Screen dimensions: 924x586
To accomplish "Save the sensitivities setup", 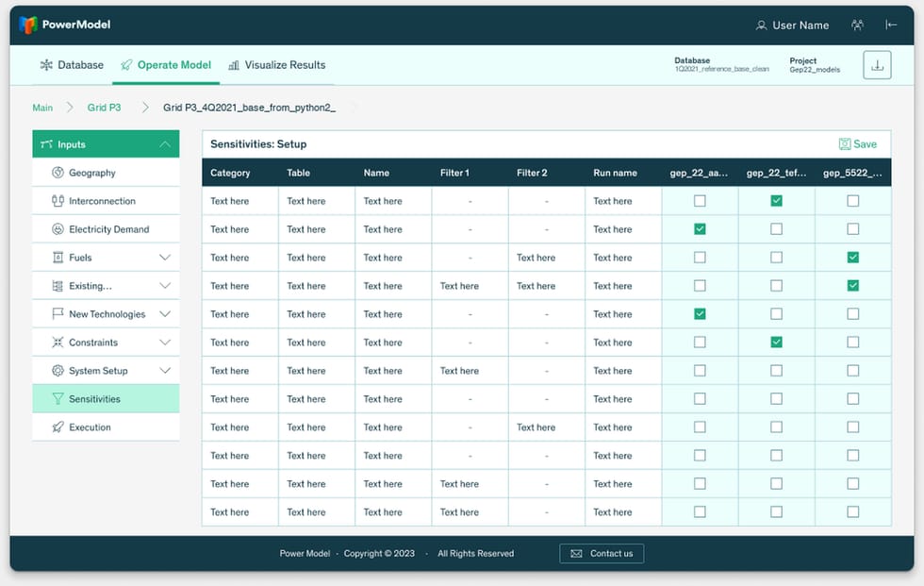I will point(857,144).
